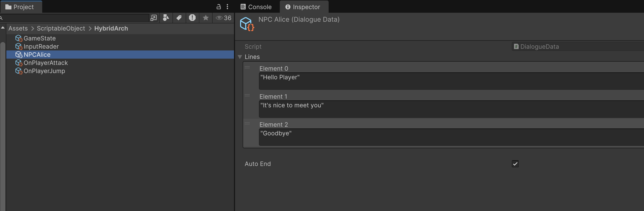
Task: Click the open in new window search icon
Action: (154, 18)
